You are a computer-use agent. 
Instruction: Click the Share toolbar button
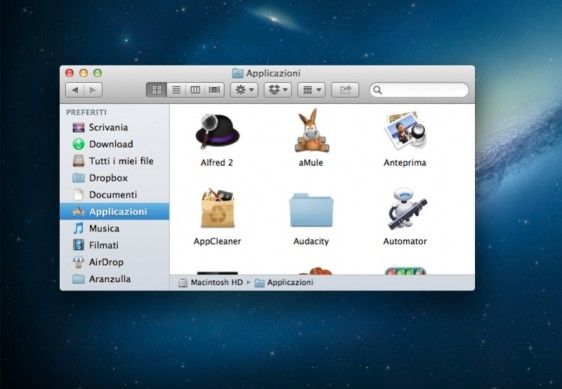point(345,90)
